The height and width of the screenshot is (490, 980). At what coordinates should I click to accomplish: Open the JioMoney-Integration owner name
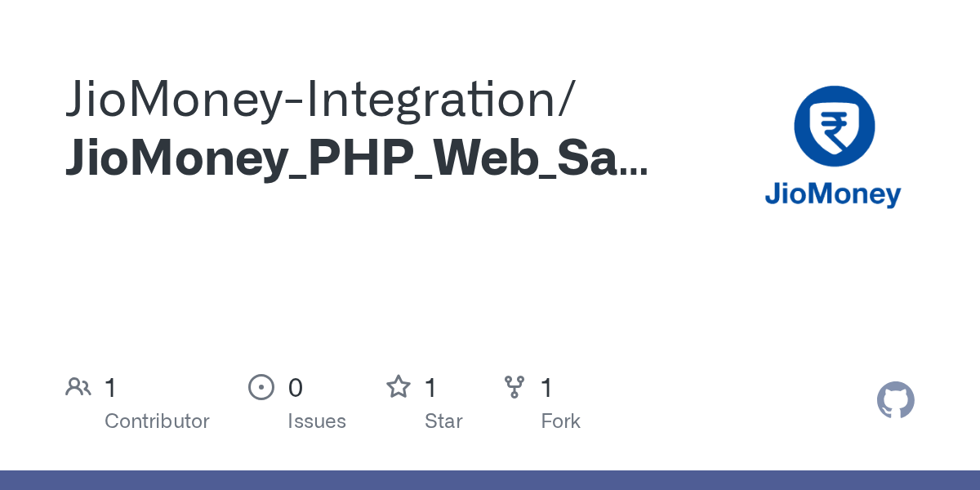pos(319,100)
